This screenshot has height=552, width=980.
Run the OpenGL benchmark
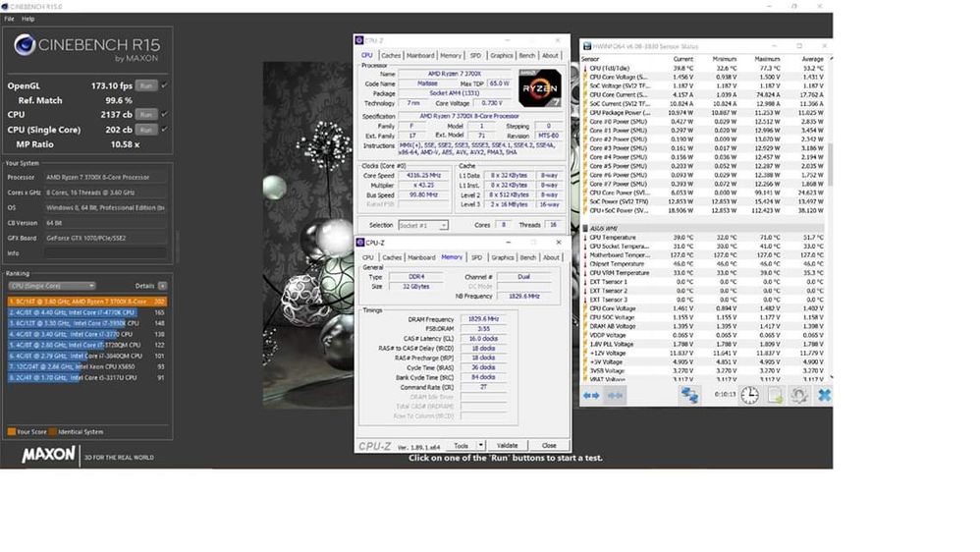click(146, 85)
